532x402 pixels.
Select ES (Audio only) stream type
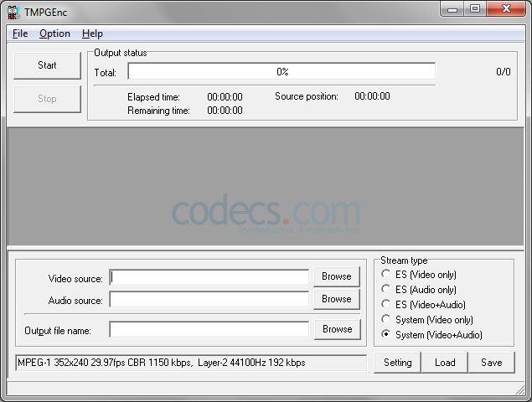pyautogui.click(x=419, y=290)
